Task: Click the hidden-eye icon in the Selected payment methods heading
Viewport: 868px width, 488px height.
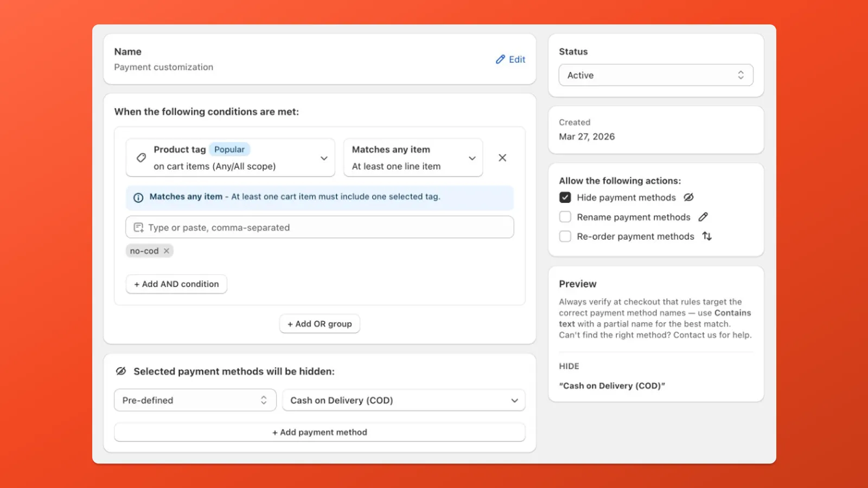Action: 121,371
